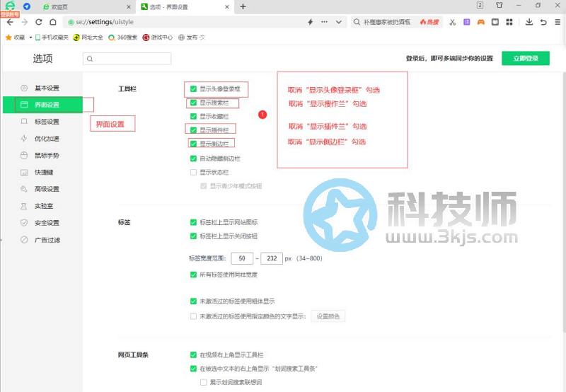Click the max tab width field showing 232
Image resolution: width=566 pixels, height=392 pixels.
272,259
